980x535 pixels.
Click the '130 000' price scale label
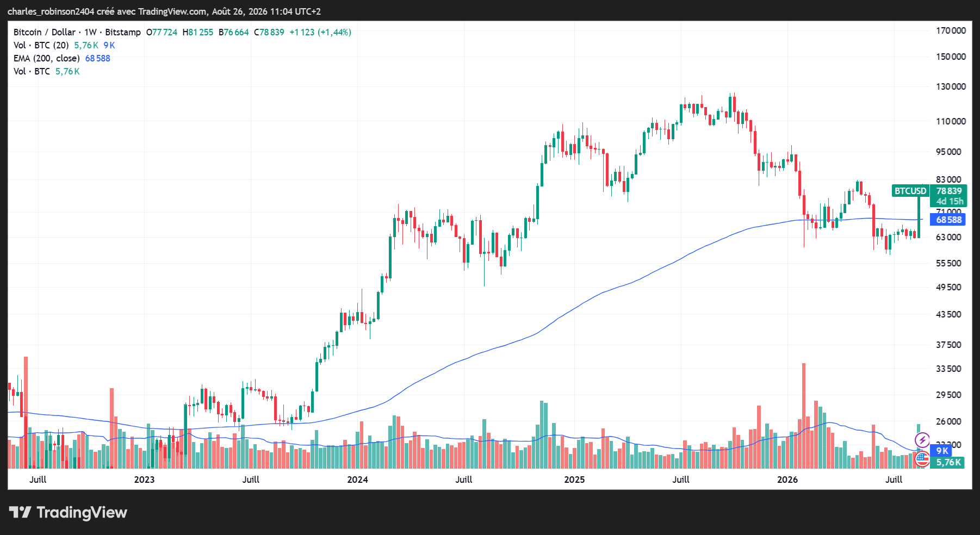951,86
